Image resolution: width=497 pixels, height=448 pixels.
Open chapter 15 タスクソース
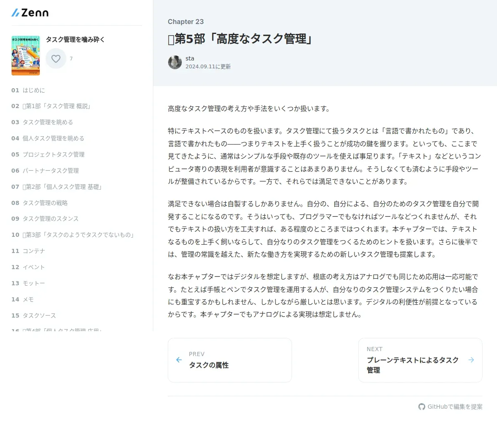[34, 316]
